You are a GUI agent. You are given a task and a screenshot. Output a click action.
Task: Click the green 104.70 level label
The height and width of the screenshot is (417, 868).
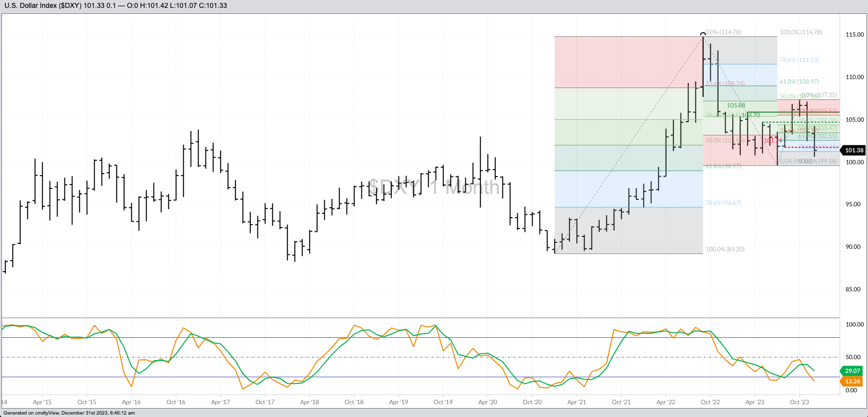[x=751, y=115]
